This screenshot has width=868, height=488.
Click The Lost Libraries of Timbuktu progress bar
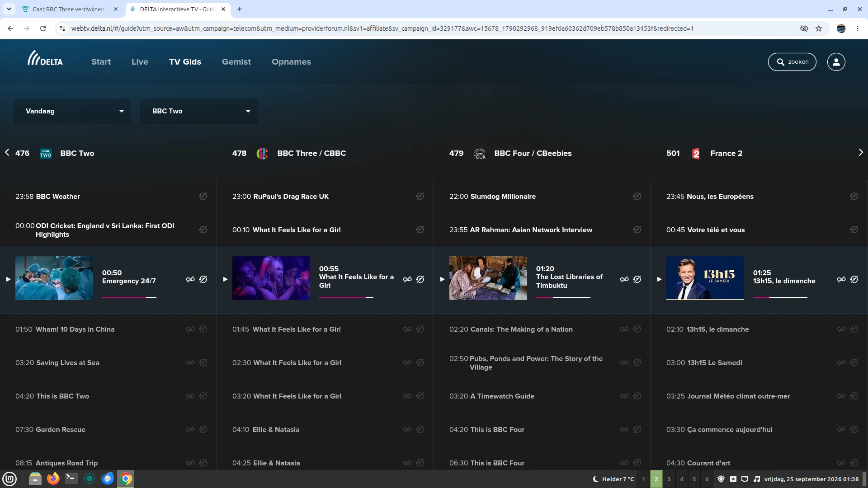tap(563, 297)
